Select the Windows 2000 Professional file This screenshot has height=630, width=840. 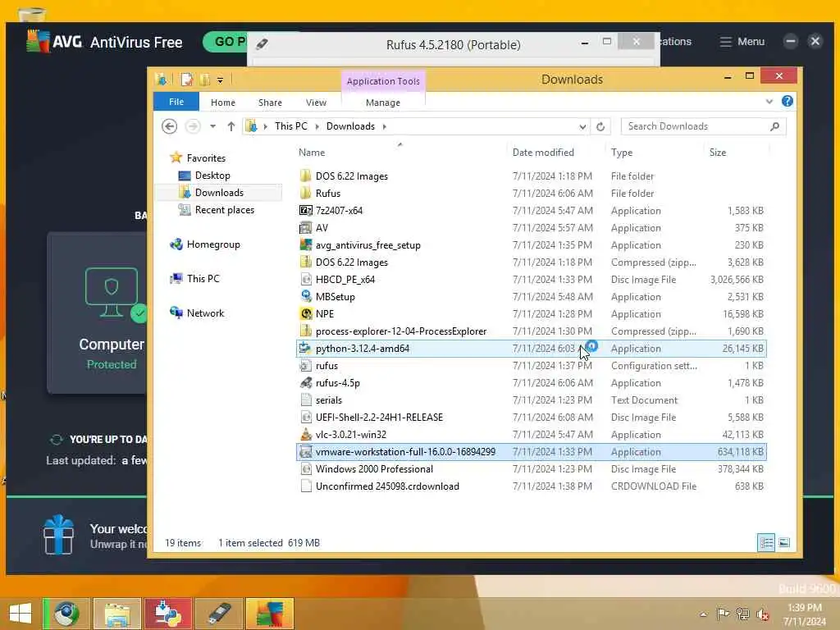tap(531, 469)
